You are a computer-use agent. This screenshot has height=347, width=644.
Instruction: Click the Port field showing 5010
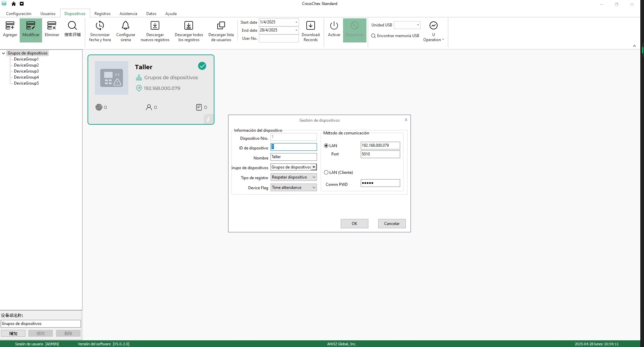[x=380, y=154]
